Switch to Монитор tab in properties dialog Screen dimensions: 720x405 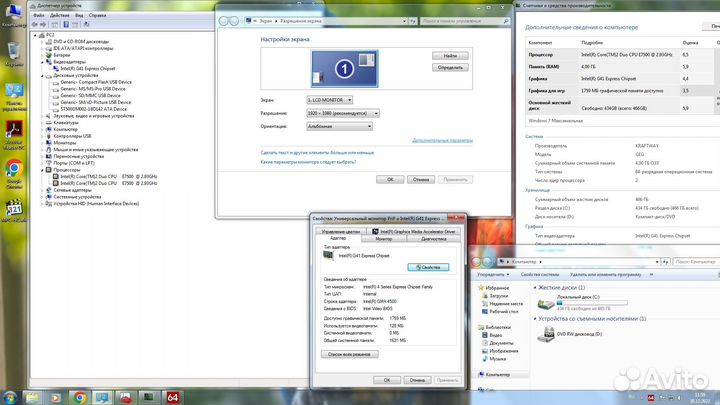[x=384, y=239]
